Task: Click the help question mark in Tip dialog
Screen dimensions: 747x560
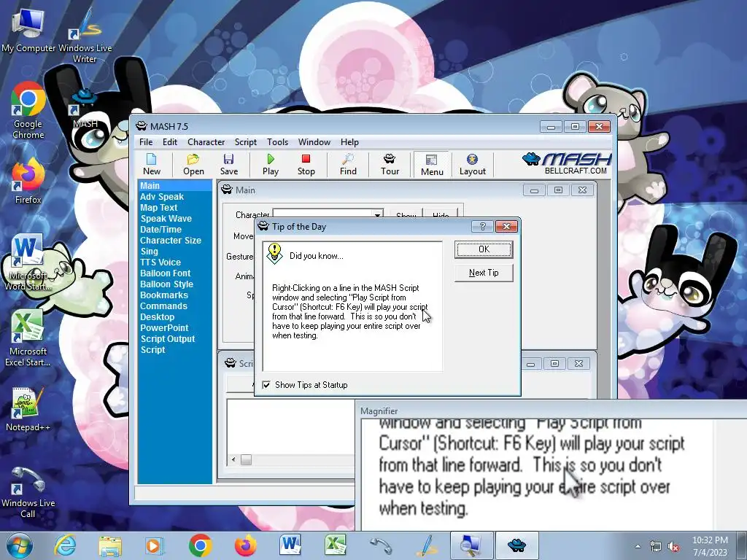Action: point(482,226)
